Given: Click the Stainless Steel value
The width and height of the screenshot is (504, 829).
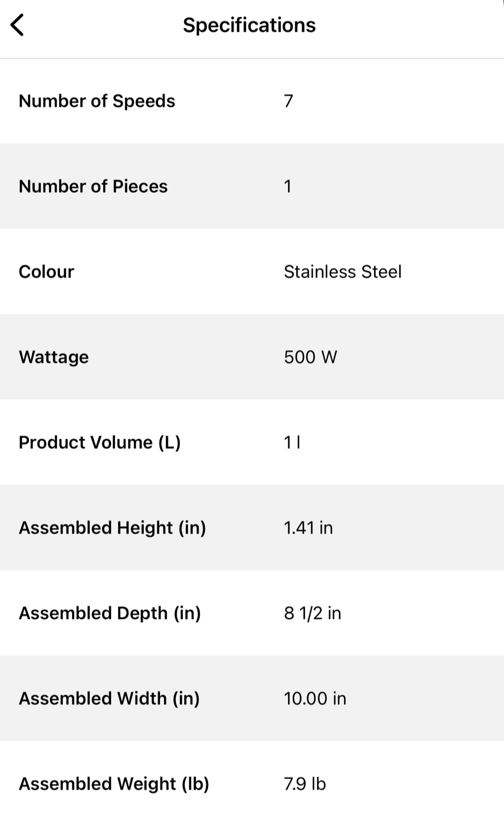Looking at the screenshot, I should coord(342,271).
